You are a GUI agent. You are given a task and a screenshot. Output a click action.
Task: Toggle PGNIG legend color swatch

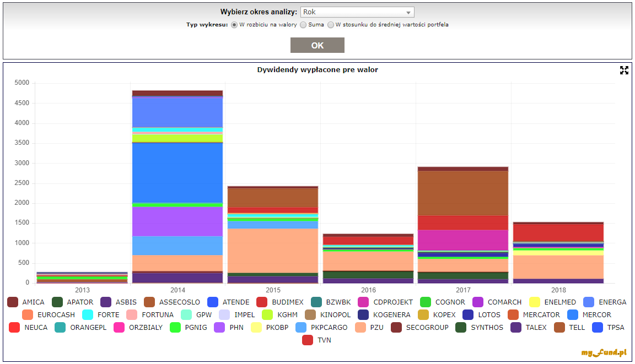pyautogui.click(x=175, y=327)
